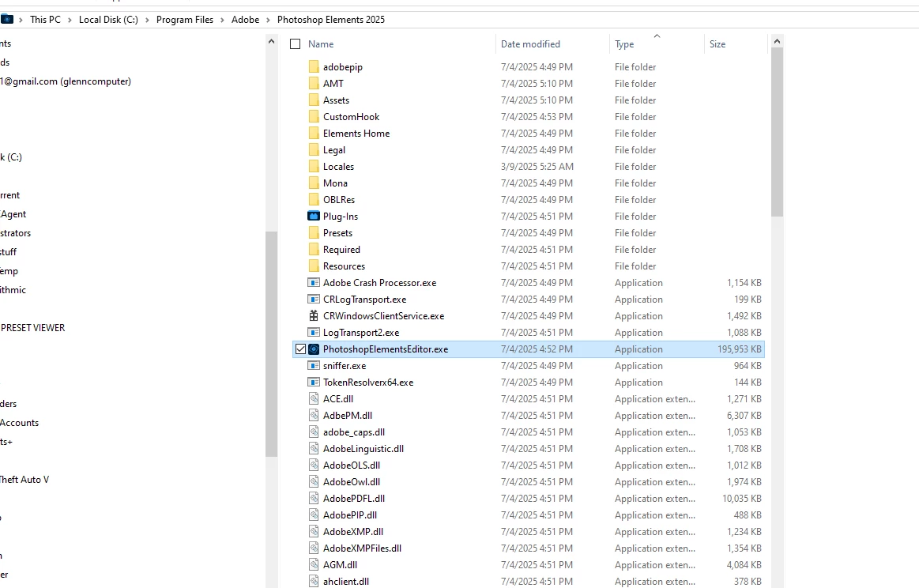Sort files by the Size column
919x588 pixels.
717,44
